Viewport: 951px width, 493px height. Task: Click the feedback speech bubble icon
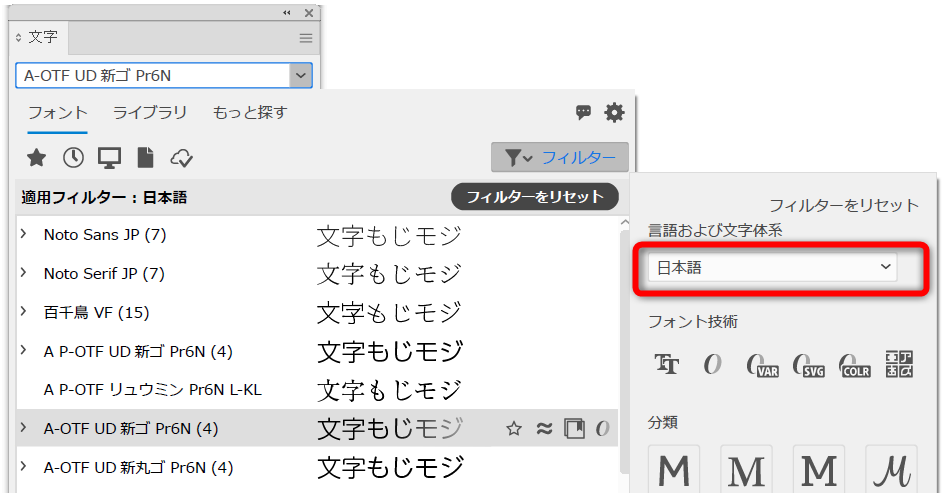pos(584,113)
